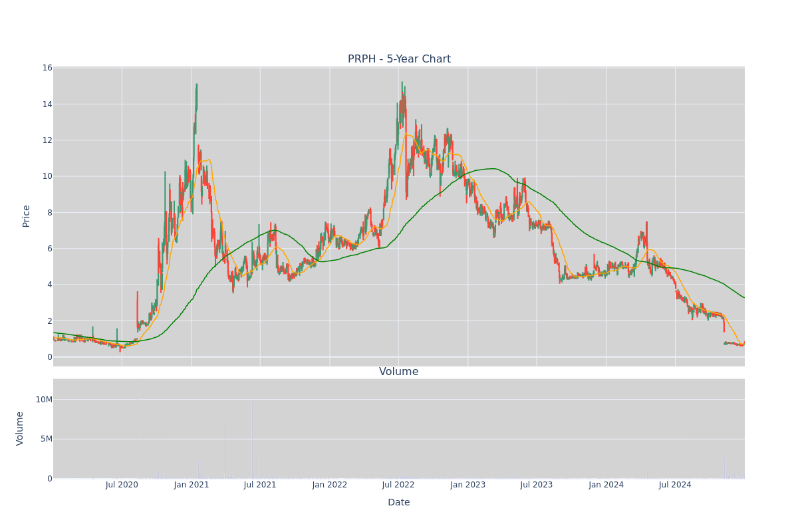Click the price axis value 10
The image size is (798, 532).
pos(47,176)
